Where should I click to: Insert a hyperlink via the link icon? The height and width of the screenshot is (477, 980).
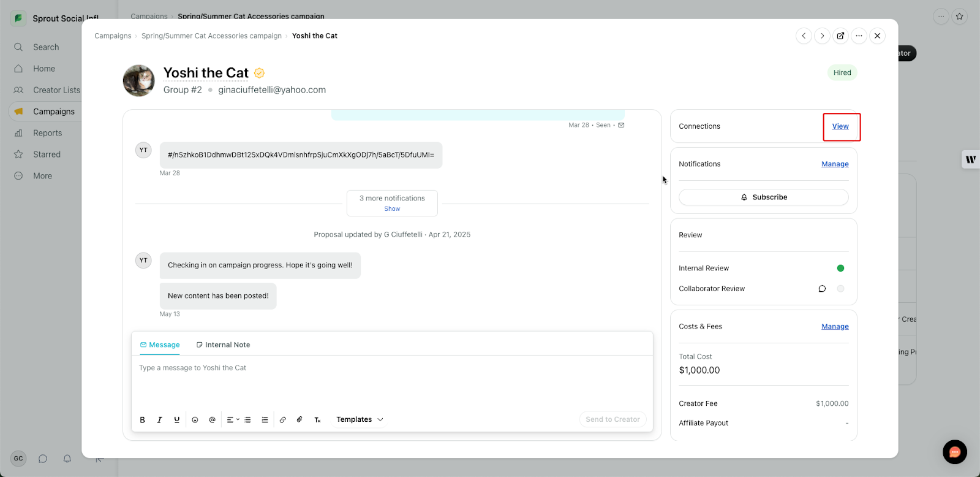click(282, 420)
